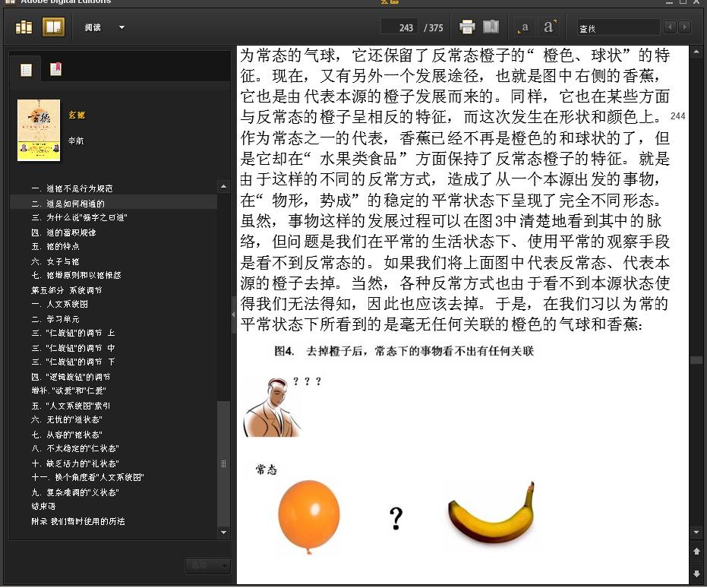Go to next search result arrow
The width and height of the screenshot is (707, 588).
pyautogui.click(x=684, y=27)
